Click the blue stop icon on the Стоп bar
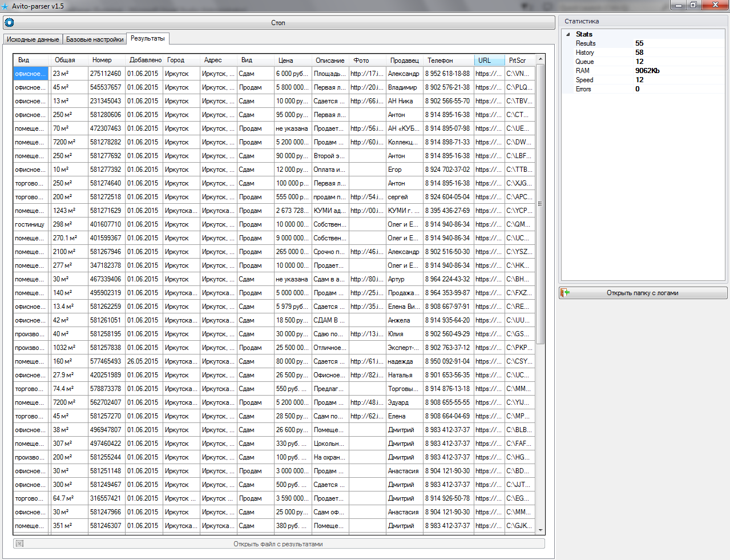The image size is (730, 560). pos(9,23)
